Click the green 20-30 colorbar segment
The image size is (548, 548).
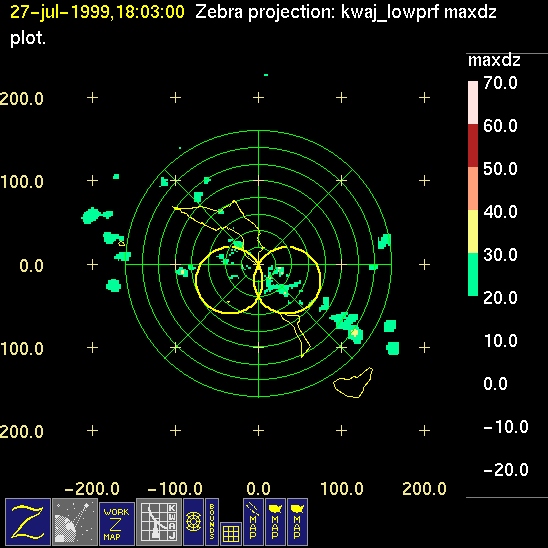point(473,274)
